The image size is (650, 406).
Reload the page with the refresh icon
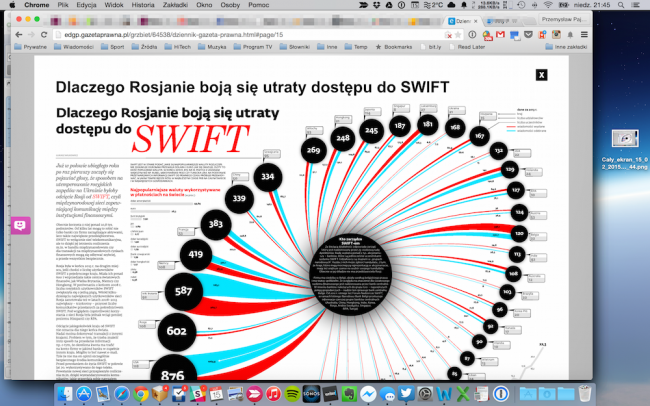point(44,35)
